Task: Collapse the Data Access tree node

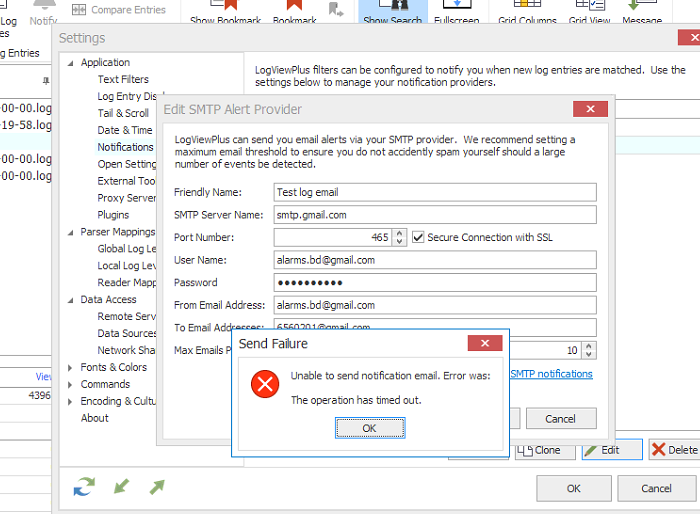Action: [71, 301]
